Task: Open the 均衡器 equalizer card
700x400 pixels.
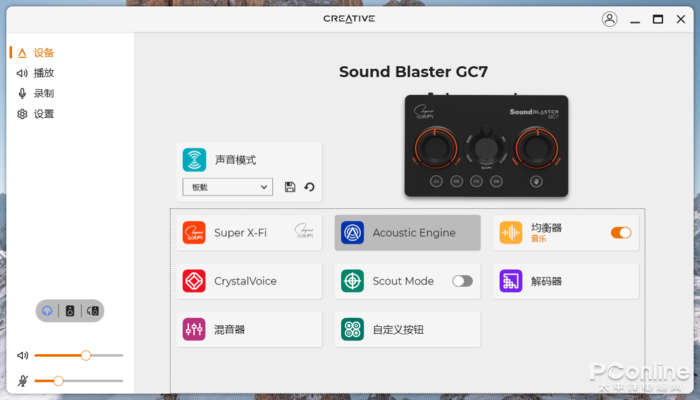Action: (566, 233)
